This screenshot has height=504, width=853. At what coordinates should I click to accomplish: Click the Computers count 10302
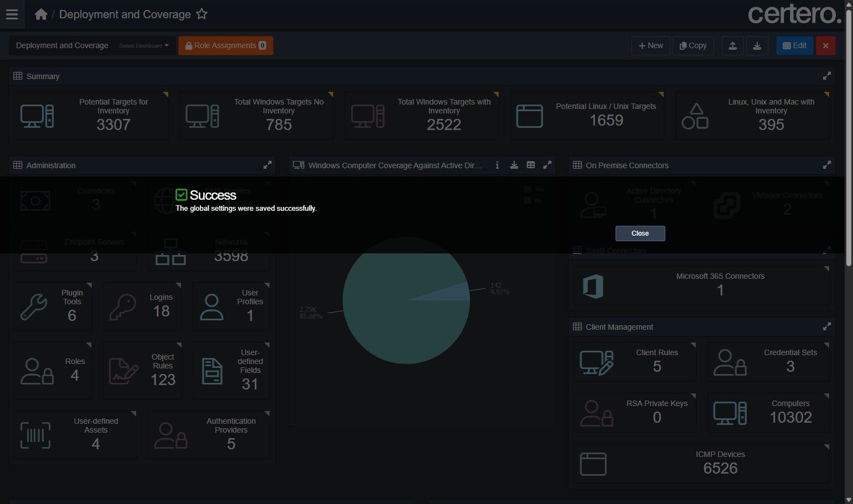(790, 418)
